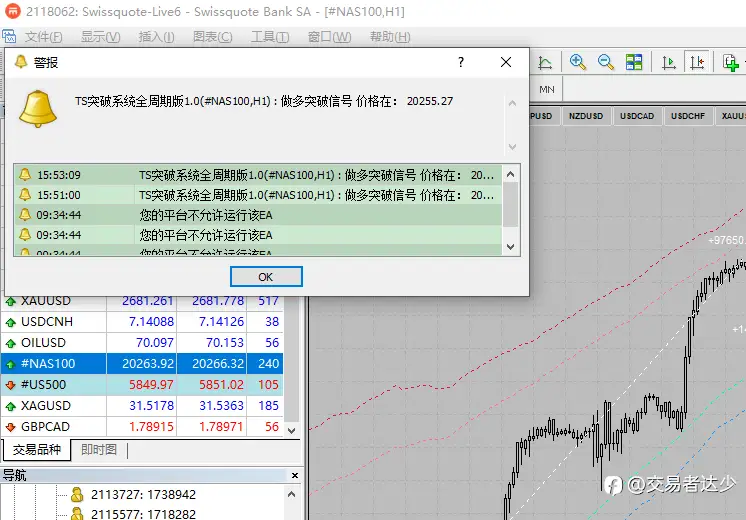Image resolution: width=746 pixels, height=520 pixels.
Task: Open the 帮助(H) menu
Action: pyautogui.click(x=390, y=37)
